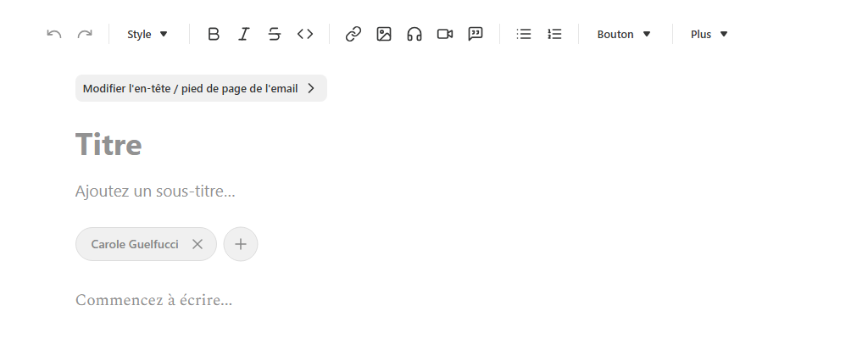
Task: Open Modifier l'en-tête / pied de page
Action: tap(200, 88)
